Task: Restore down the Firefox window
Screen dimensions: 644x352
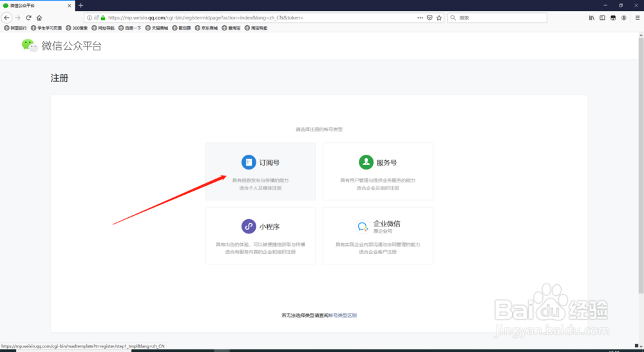Action: tap(621, 5)
